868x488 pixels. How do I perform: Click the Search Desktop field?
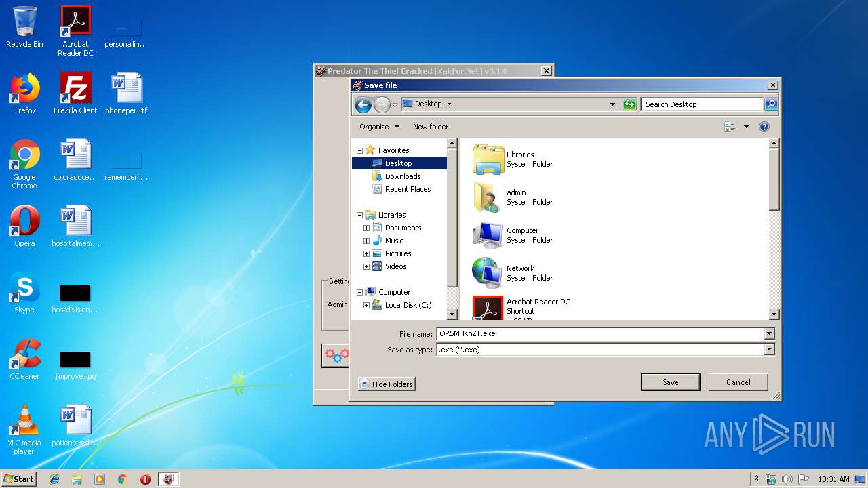click(702, 104)
